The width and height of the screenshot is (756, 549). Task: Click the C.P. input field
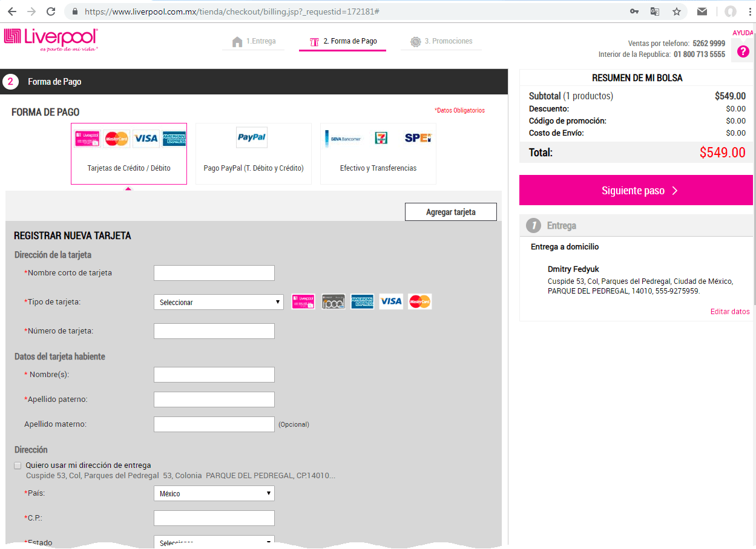tap(214, 518)
